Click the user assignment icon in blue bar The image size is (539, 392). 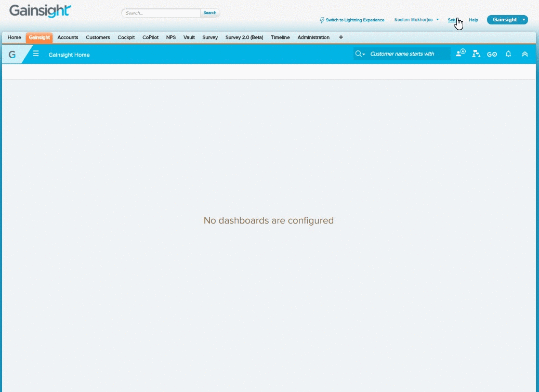(461, 54)
